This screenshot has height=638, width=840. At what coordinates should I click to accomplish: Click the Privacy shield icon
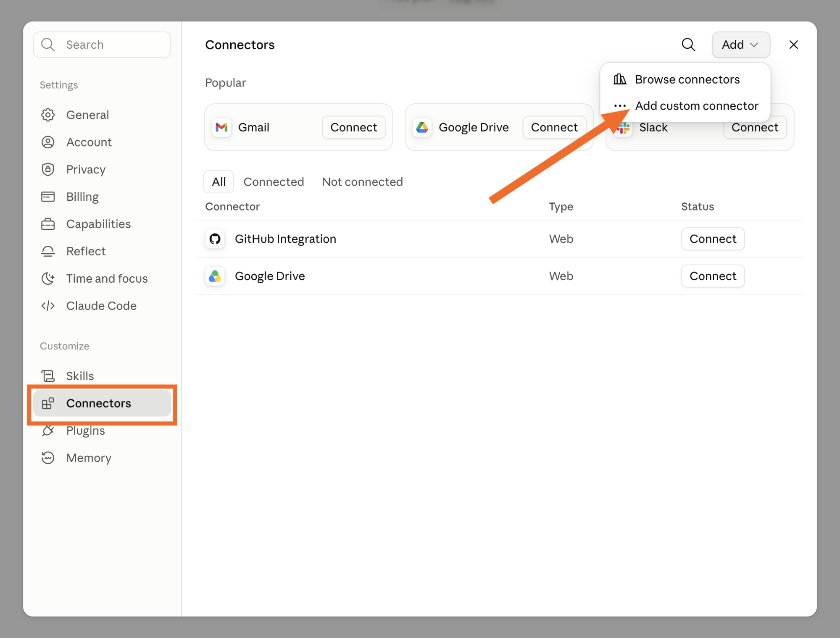[x=48, y=169]
